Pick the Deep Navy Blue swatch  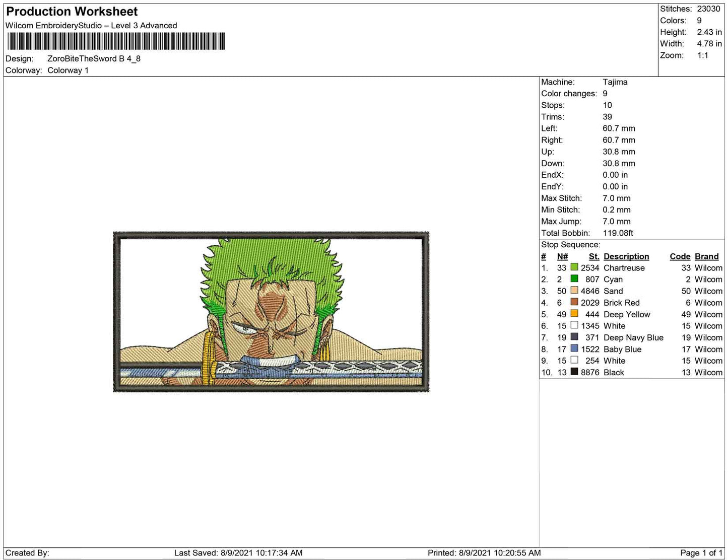point(574,337)
